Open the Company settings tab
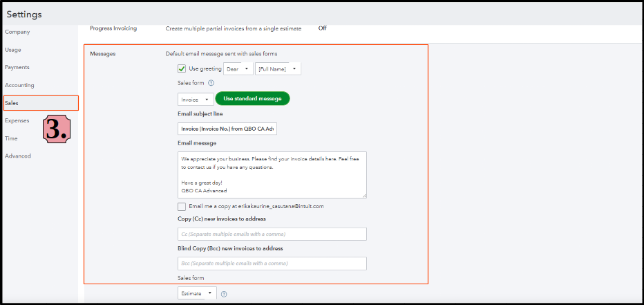This screenshot has height=305, width=644. coord(17,32)
